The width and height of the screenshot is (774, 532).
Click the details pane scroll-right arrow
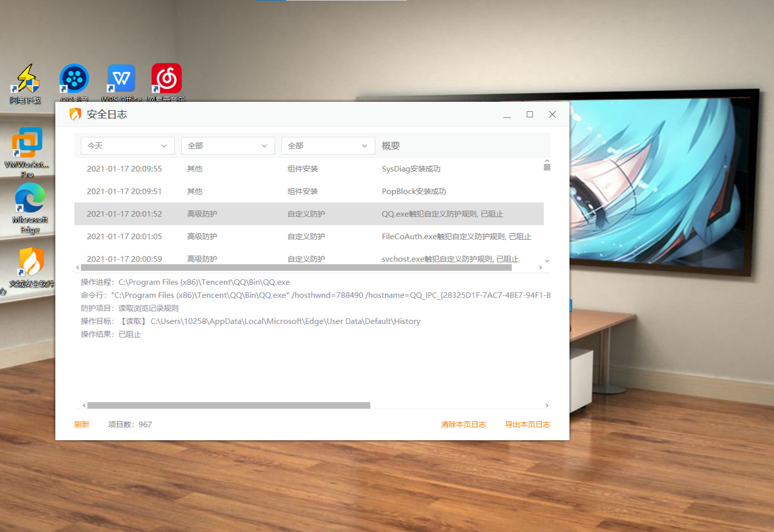coord(547,405)
